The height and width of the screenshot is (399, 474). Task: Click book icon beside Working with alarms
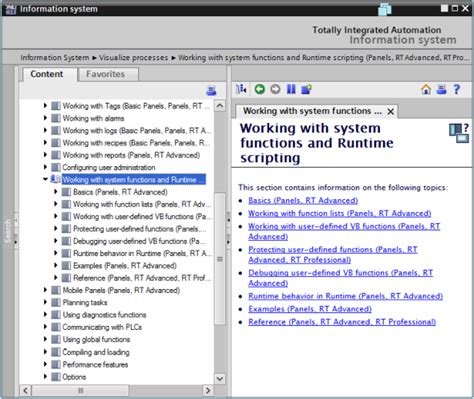[x=56, y=118]
